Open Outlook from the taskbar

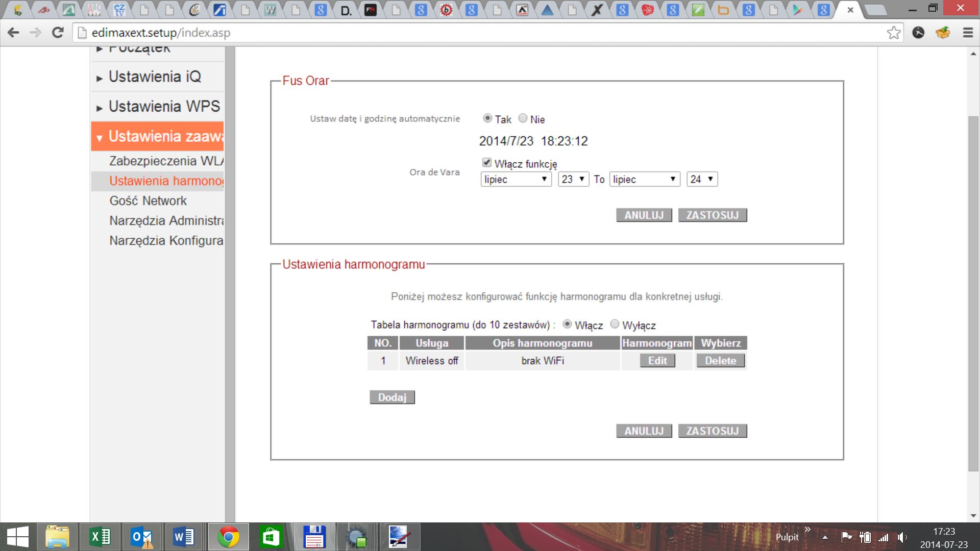(x=142, y=537)
